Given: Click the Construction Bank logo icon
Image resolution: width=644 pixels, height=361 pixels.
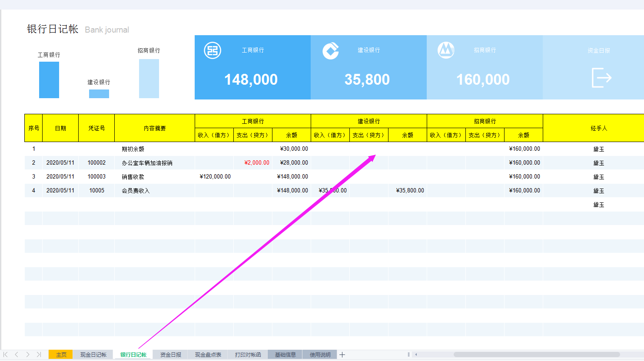Looking at the screenshot, I should pyautogui.click(x=331, y=51).
